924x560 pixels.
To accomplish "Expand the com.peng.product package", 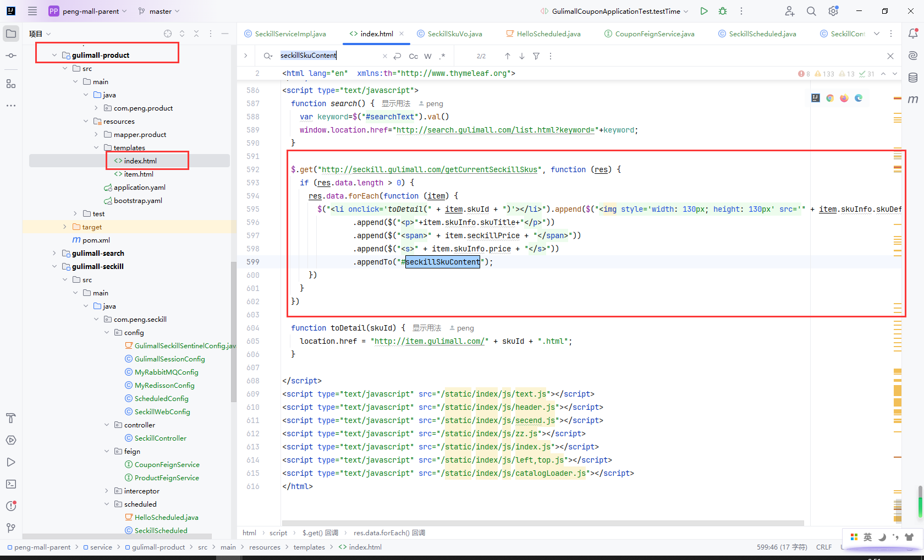I will click(96, 108).
